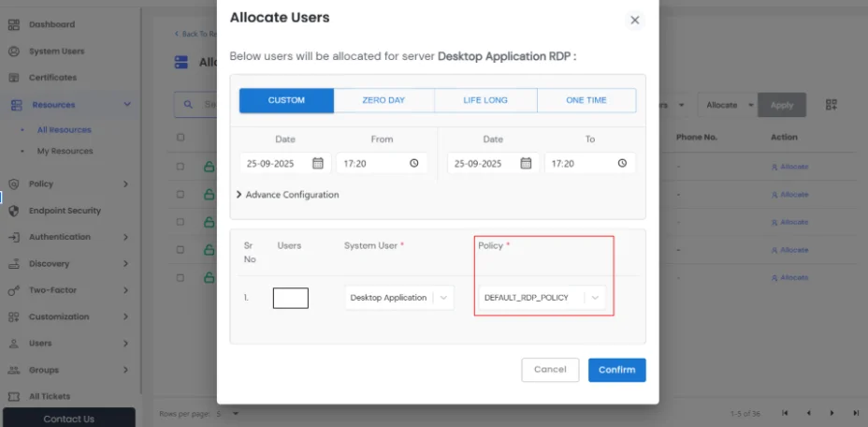Edit the From date field 25-09-2025
This screenshot has width=868, height=427.
(285, 164)
